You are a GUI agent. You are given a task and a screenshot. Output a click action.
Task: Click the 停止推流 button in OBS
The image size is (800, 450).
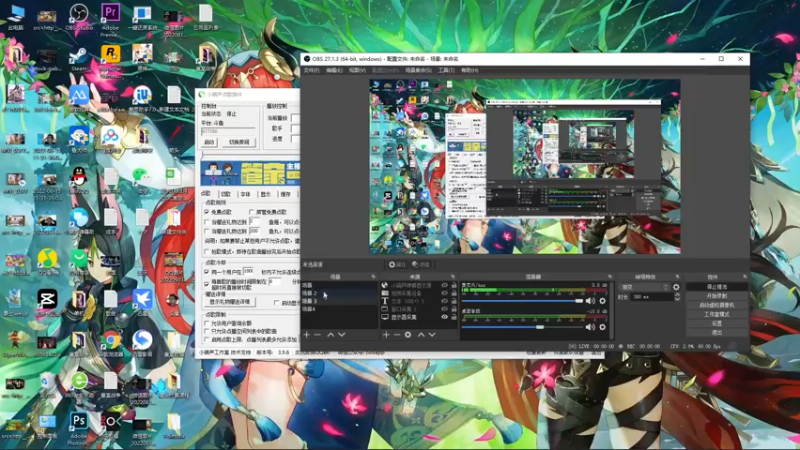coord(717,287)
